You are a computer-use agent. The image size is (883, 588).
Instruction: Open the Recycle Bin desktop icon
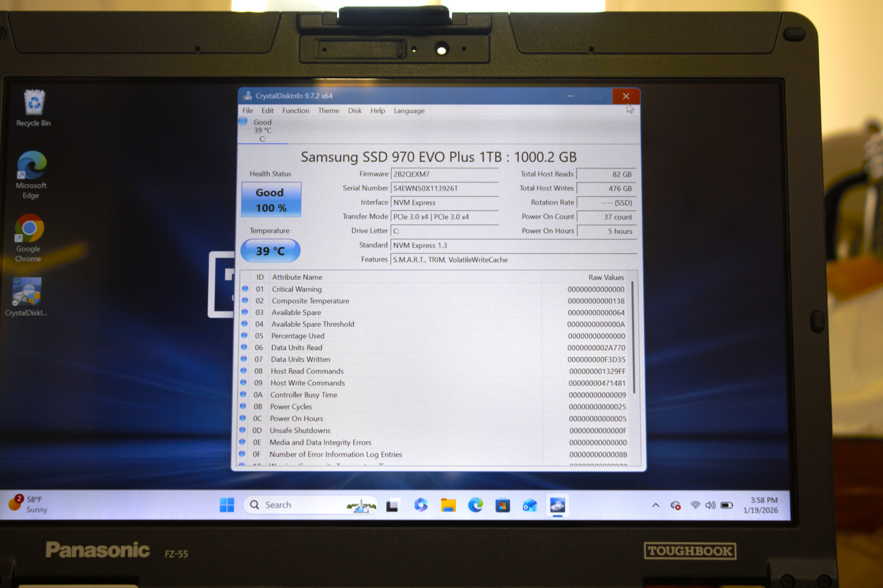click(x=34, y=108)
